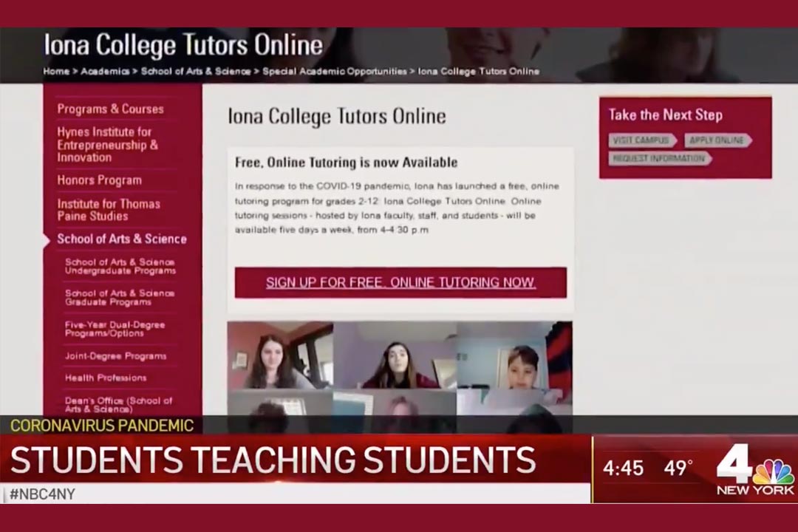The image size is (798, 532).
Task: Open School of Arts & Science Undergraduate Programs
Action: point(120,266)
